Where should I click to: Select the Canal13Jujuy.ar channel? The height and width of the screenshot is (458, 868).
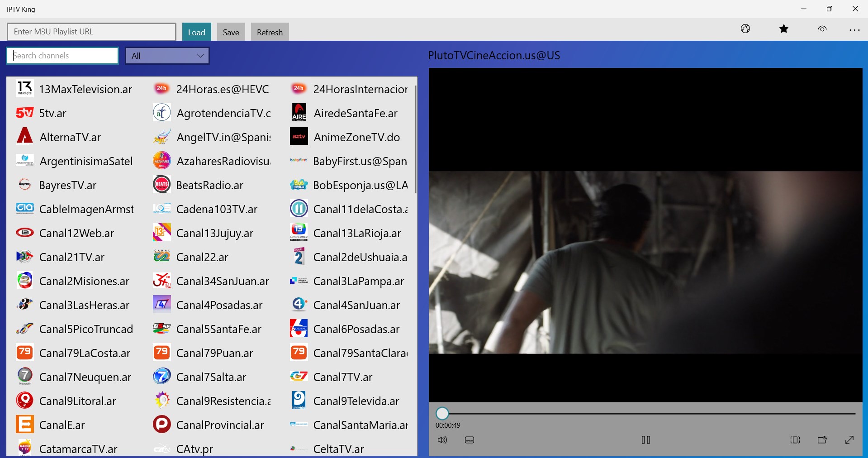coord(214,233)
